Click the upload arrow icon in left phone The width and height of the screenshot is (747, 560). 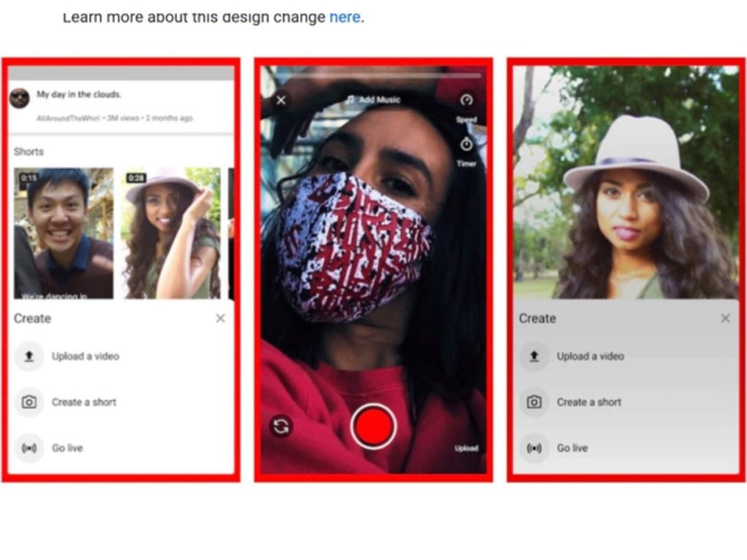point(29,356)
